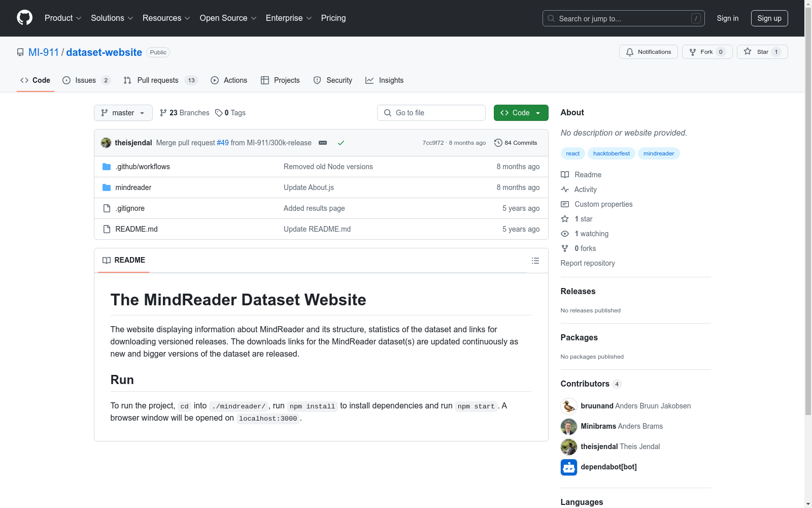Open the README outline icon

(535, 261)
